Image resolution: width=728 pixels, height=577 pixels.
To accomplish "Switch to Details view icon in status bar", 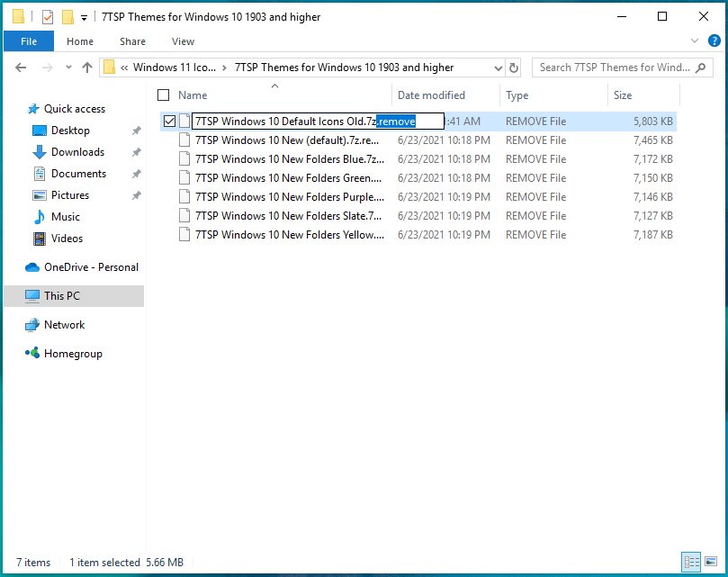I will pos(691,563).
